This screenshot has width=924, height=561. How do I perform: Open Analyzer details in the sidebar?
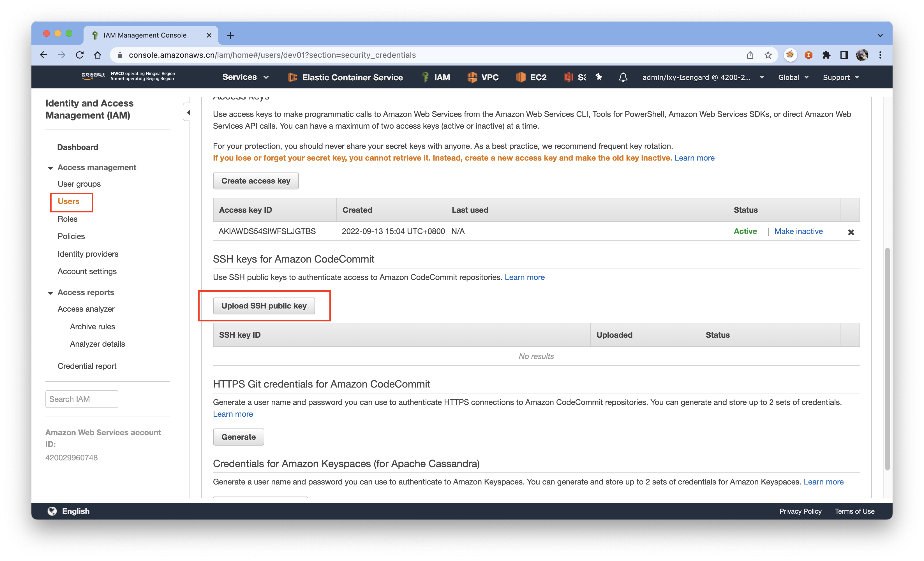[98, 344]
